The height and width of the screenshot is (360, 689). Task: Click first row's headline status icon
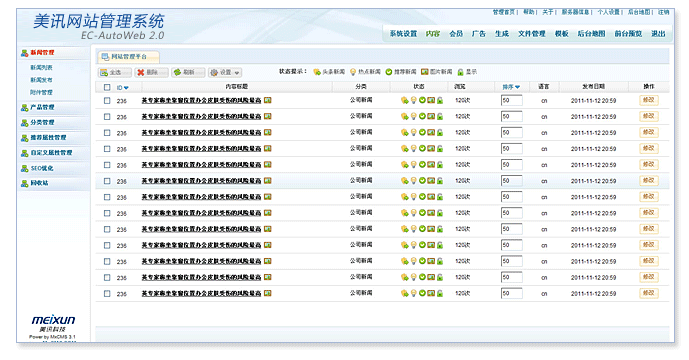coord(405,101)
